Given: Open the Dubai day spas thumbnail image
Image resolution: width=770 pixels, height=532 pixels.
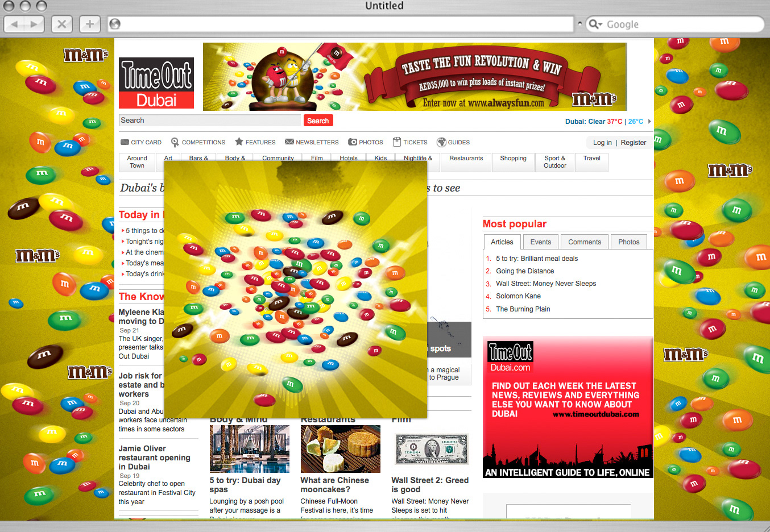Looking at the screenshot, I should [x=249, y=449].
